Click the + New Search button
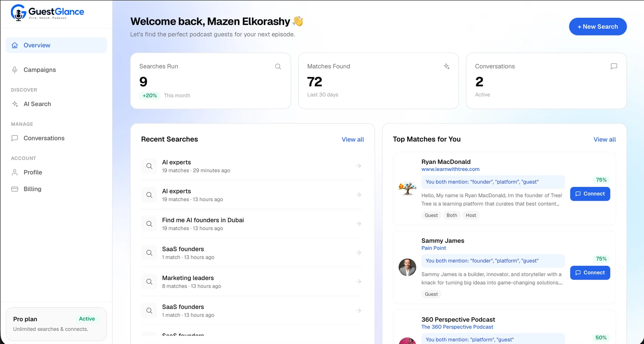 pos(598,26)
